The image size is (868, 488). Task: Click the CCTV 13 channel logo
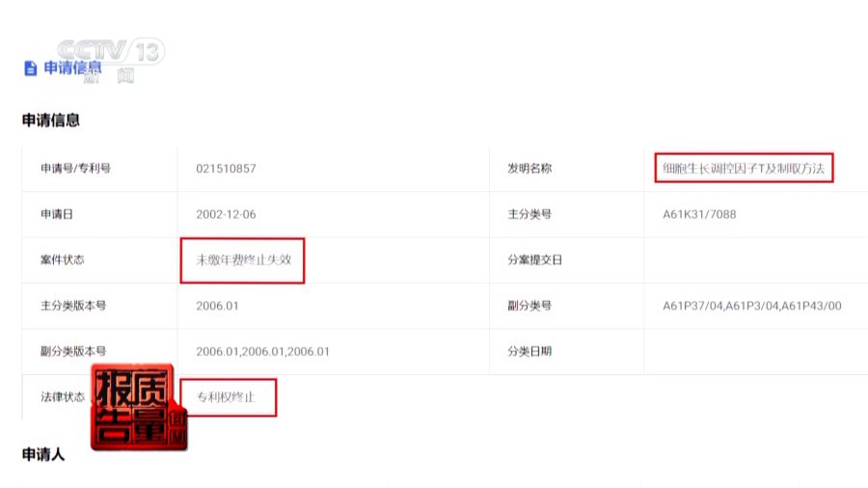[x=109, y=53]
